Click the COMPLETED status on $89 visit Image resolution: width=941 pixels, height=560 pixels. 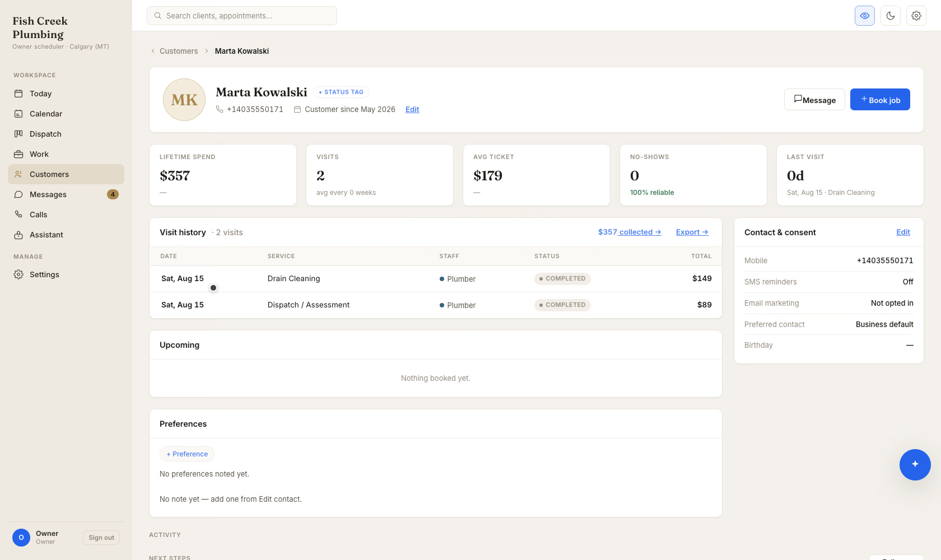(562, 305)
